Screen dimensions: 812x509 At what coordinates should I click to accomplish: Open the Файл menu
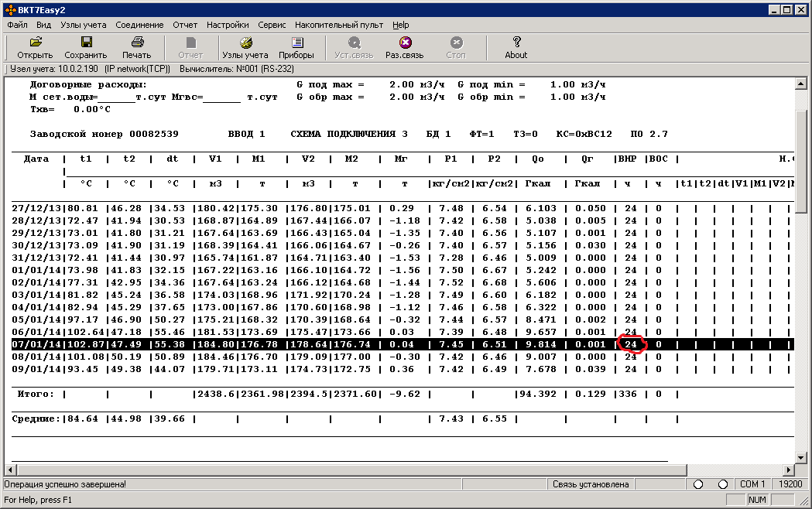[17, 25]
